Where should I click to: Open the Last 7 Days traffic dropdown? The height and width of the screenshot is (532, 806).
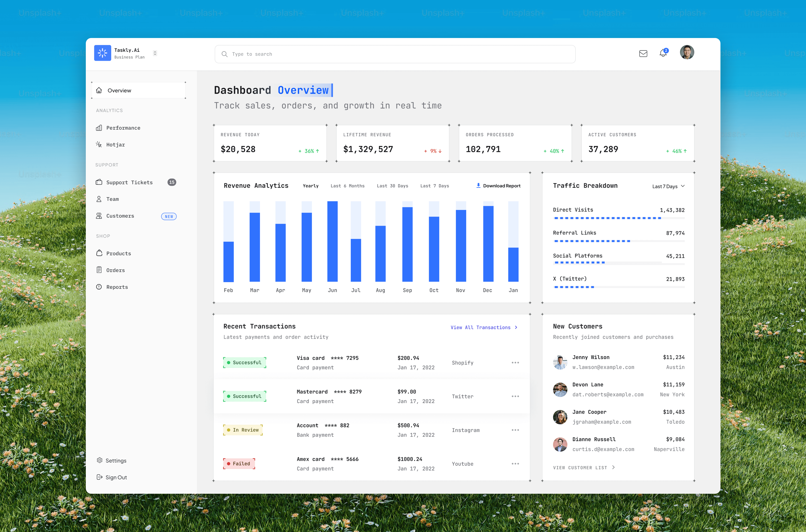[668, 186]
